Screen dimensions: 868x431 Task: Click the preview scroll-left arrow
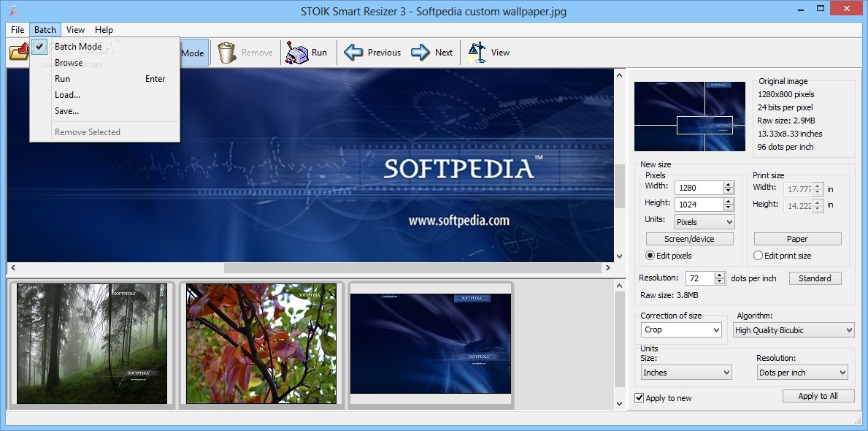[12, 267]
